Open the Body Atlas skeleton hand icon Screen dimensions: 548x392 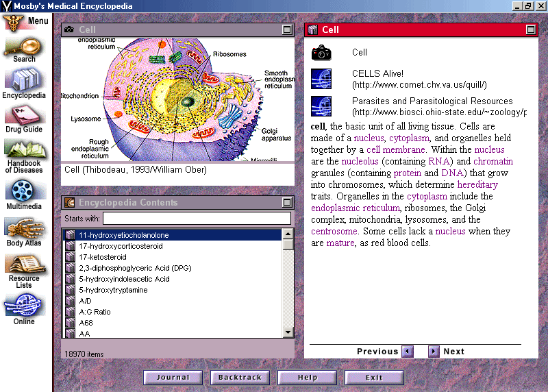click(25, 228)
